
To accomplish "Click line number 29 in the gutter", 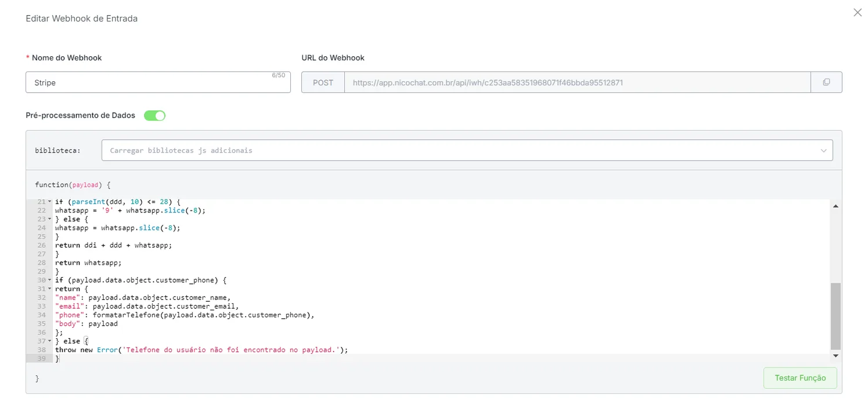I will [41, 272].
